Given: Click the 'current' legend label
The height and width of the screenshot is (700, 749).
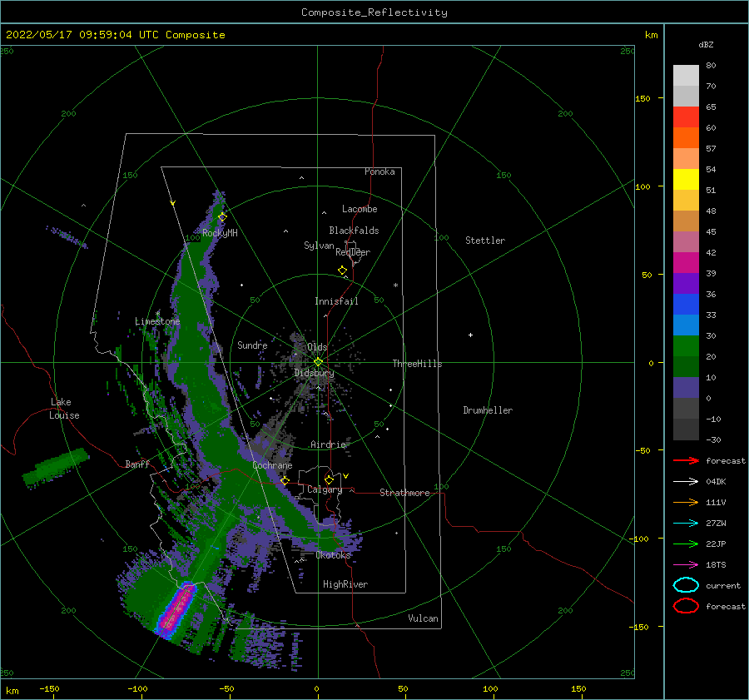Looking at the screenshot, I should tap(722, 586).
